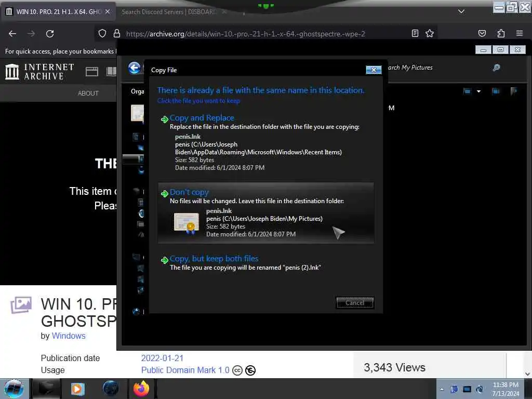This screenshot has height=399, width=532.
Task: Click the public domain mark icon
Action: 250,370
